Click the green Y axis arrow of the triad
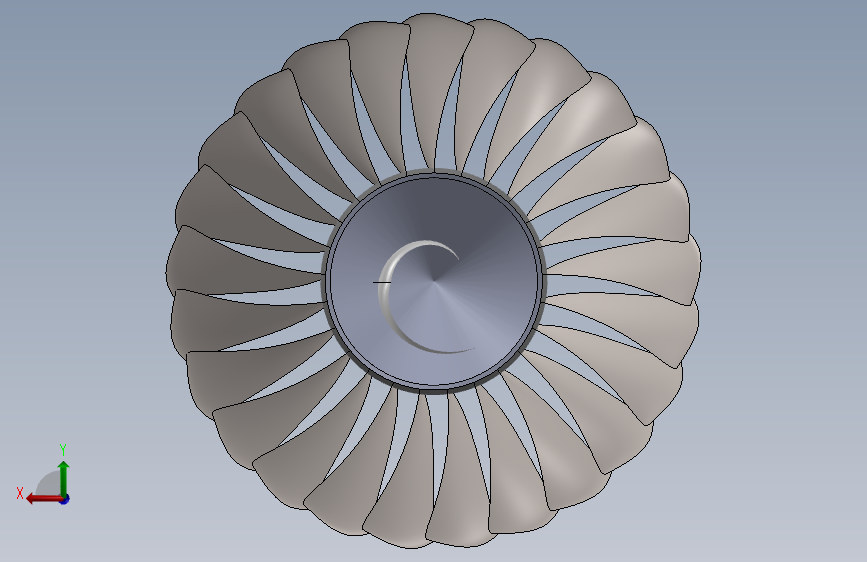Image resolution: width=867 pixels, height=562 pixels. pyautogui.click(x=64, y=479)
